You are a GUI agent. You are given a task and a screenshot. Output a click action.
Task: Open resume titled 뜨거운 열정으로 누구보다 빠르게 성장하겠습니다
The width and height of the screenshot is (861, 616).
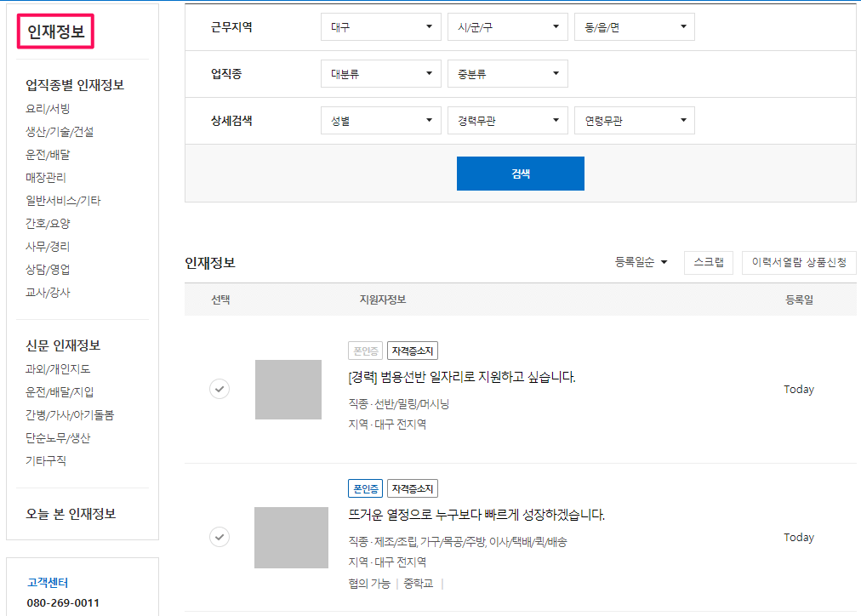[476, 515]
